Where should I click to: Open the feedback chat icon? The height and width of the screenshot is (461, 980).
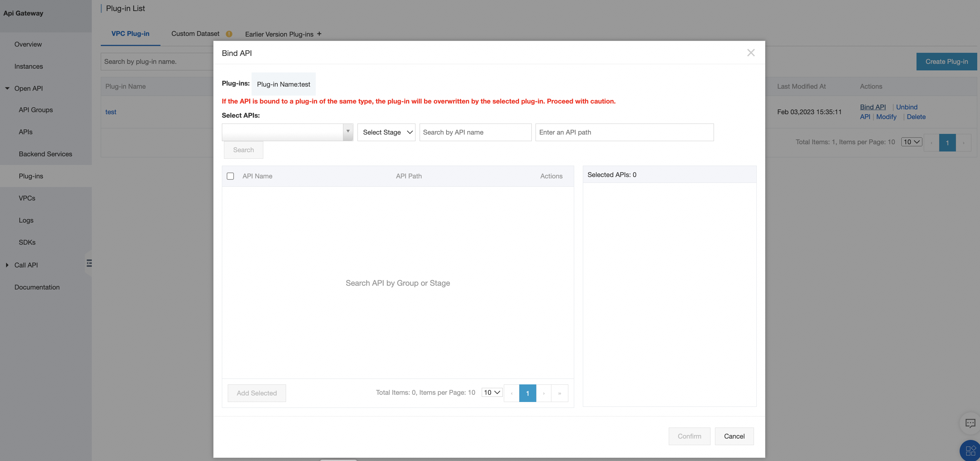970,423
